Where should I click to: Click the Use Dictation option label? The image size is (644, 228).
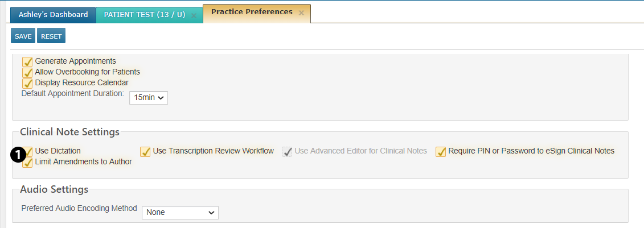(58, 151)
